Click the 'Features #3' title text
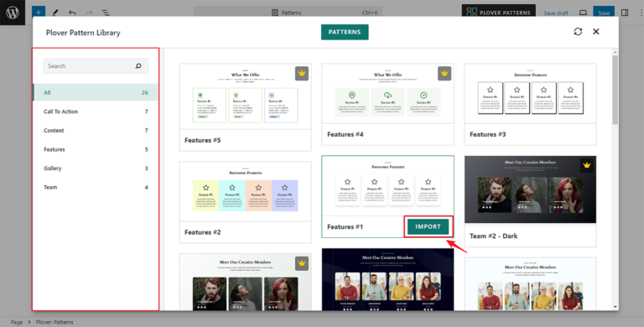Image resolution: width=644 pixels, height=327 pixels. click(x=487, y=134)
